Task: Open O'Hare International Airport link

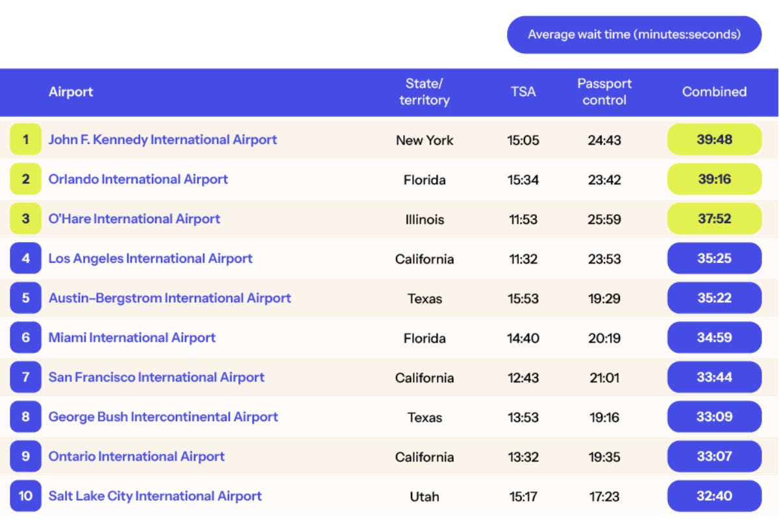Action: point(134,219)
